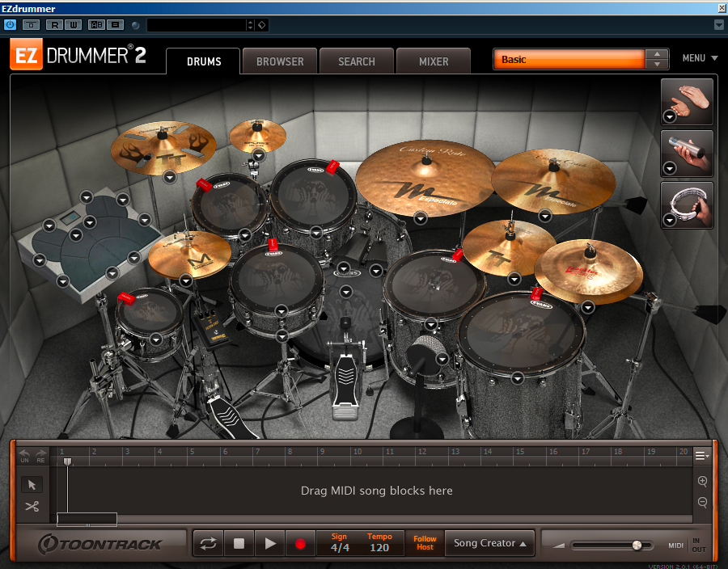Hit the hi-hat cymbal
Image resolution: width=728 pixels, height=569 pixels.
189,255
